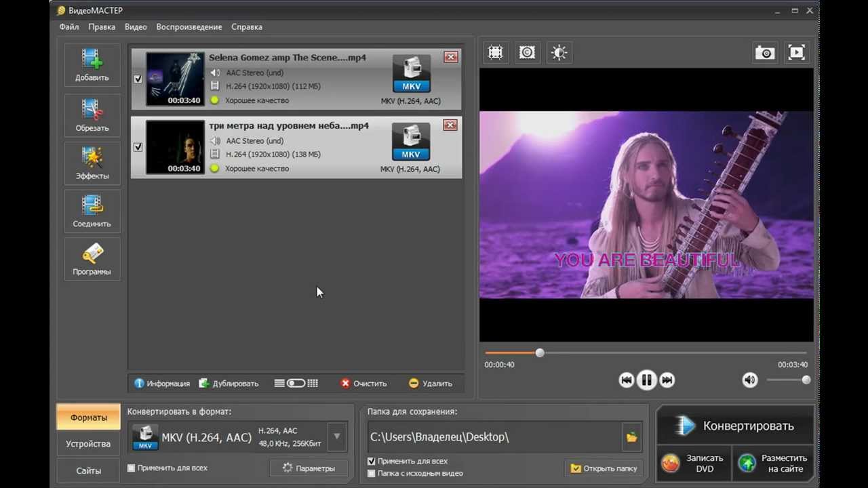This screenshot has width=868, height=488.
Task: Open the Эффекты effects tool
Action: pos(92,163)
